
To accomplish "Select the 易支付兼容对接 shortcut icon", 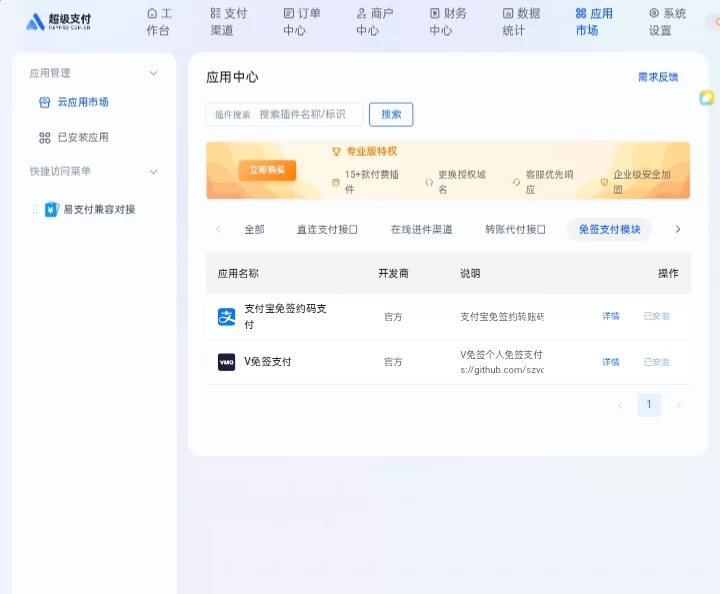I will click(52, 210).
